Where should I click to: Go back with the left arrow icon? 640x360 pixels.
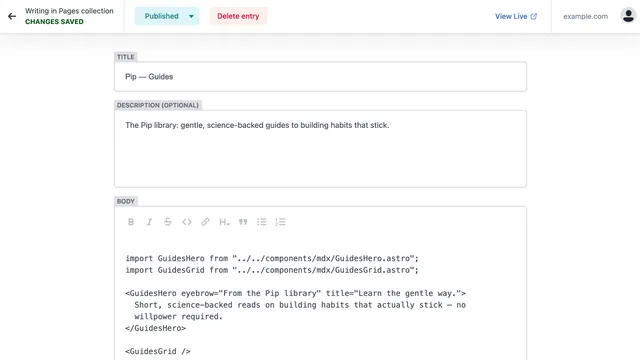point(12,16)
